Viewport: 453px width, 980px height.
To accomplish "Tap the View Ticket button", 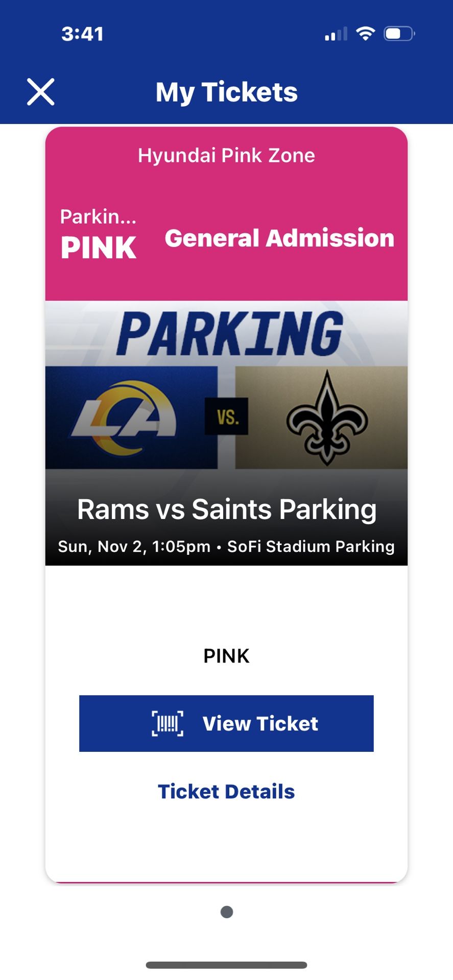I will pos(227,723).
